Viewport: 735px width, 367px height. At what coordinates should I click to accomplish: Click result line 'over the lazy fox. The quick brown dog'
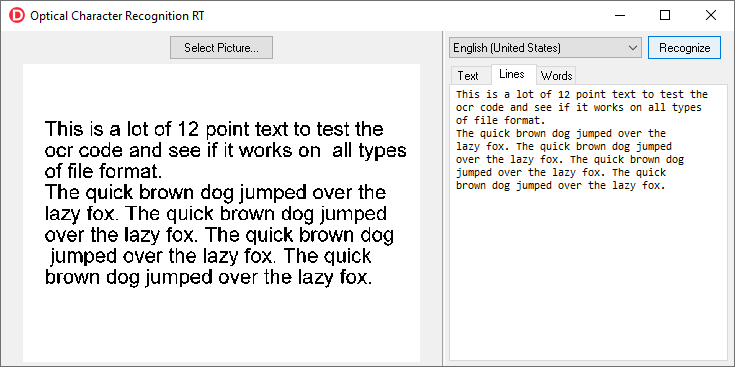[570, 159]
